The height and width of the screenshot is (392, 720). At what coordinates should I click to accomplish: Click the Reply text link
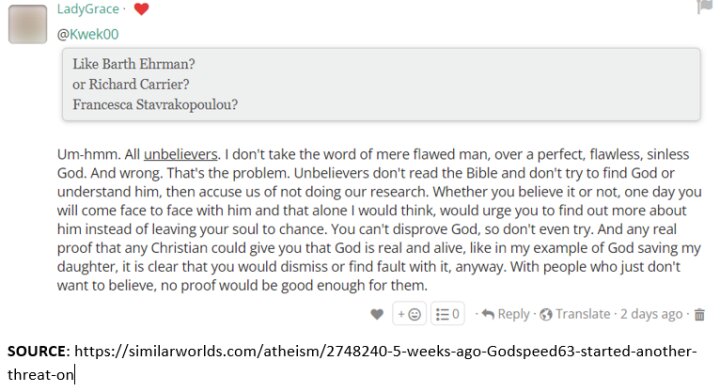(513, 314)
